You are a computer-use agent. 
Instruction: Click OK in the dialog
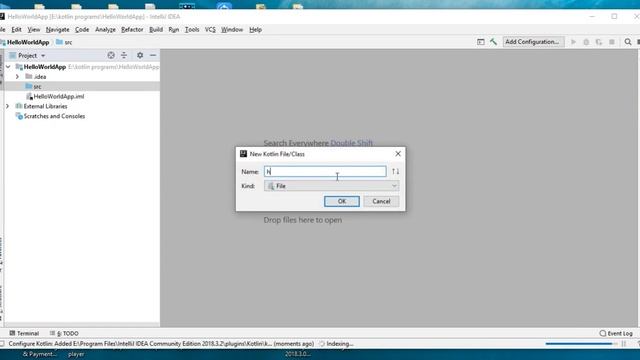click(x=342, y=201)
